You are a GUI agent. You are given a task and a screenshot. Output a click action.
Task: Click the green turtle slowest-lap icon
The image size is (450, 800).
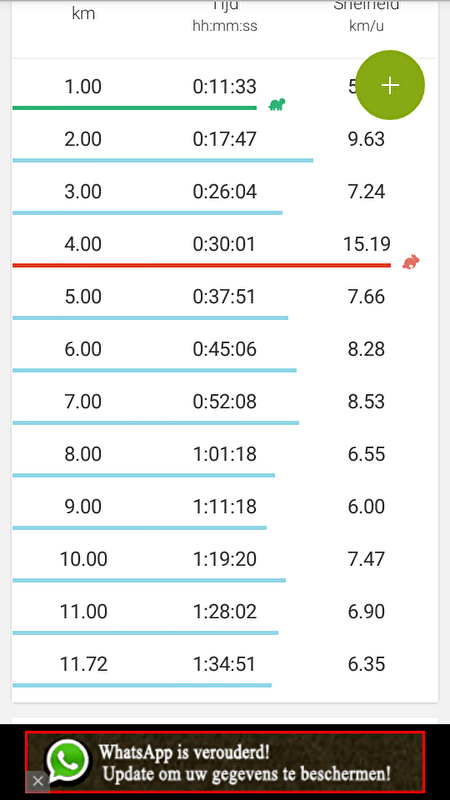pos(277,105)
